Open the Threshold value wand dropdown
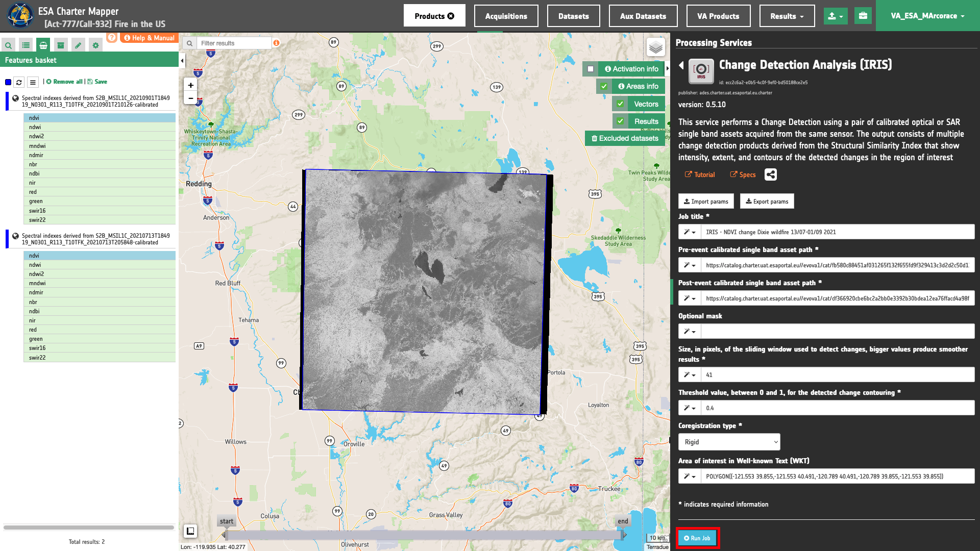980x551 pixels. [690, 408]
